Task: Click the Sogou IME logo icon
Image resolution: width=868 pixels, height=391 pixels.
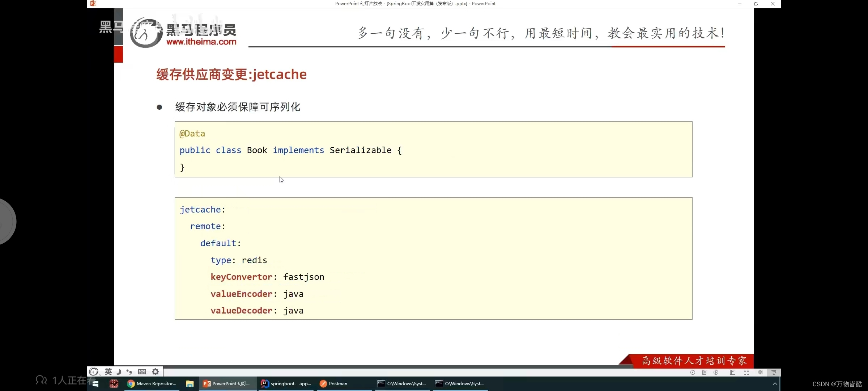Action: click(94, 371)
